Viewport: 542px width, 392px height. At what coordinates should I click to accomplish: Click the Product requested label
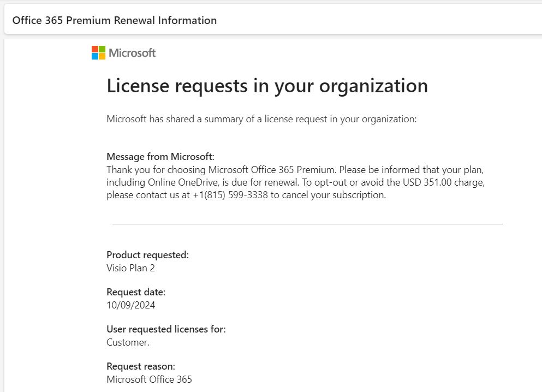coord(147,255)
